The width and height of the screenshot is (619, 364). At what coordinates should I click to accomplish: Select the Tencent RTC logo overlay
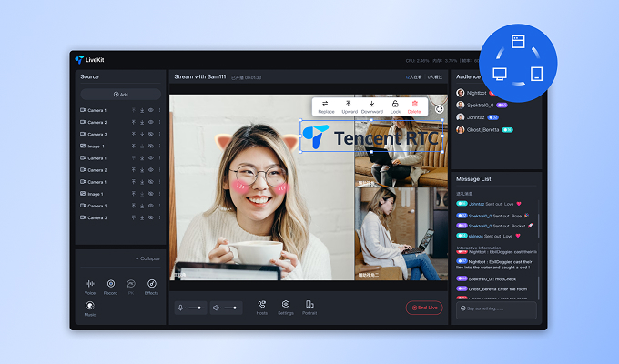[371, 136]
